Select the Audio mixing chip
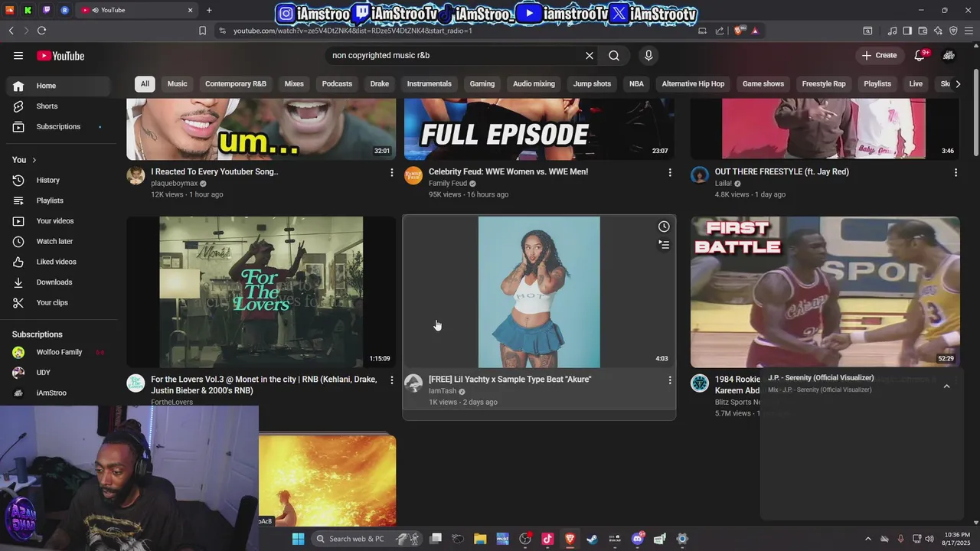Screen dimensions: 980x551 pyautogui.click(x=534, y=83)
